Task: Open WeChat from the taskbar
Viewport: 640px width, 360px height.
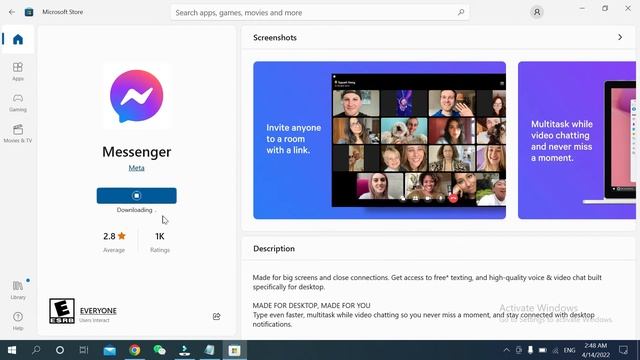Action: [160, 350]
